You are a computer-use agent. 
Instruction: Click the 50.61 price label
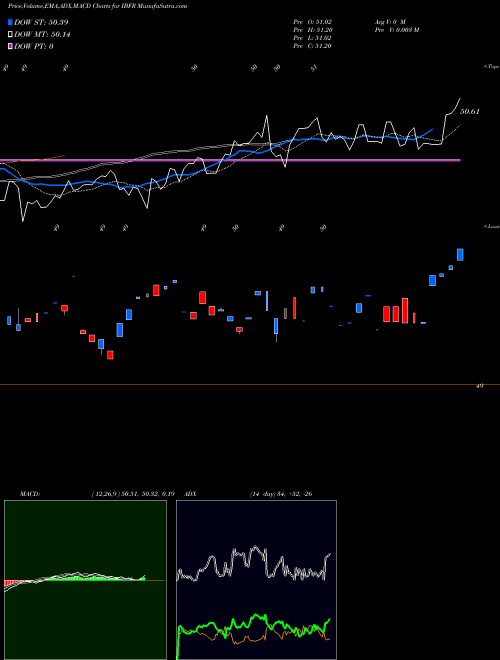(470, 112)
